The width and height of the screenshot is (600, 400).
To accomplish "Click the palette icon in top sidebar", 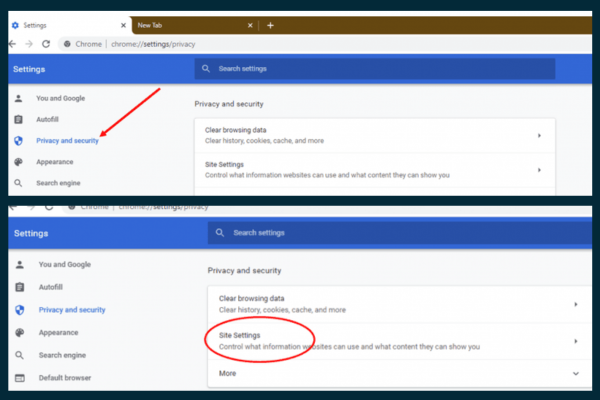I will click(x=18, y=162).
